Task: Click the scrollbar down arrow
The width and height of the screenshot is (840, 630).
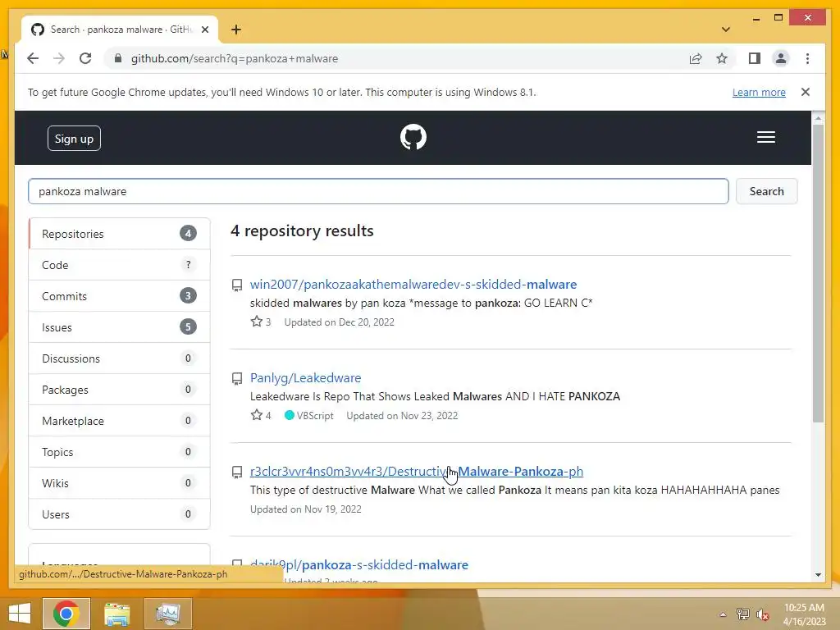Action: click(x=818, y=575)
